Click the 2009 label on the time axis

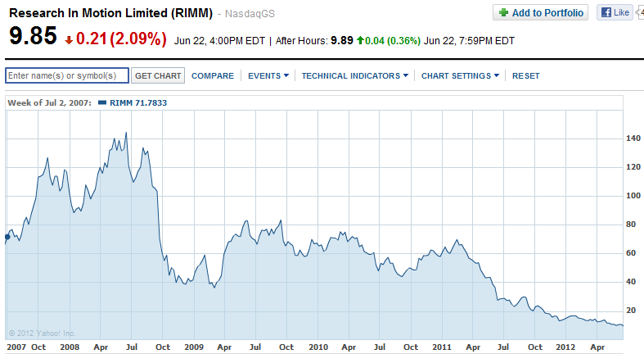coord(194,347)
